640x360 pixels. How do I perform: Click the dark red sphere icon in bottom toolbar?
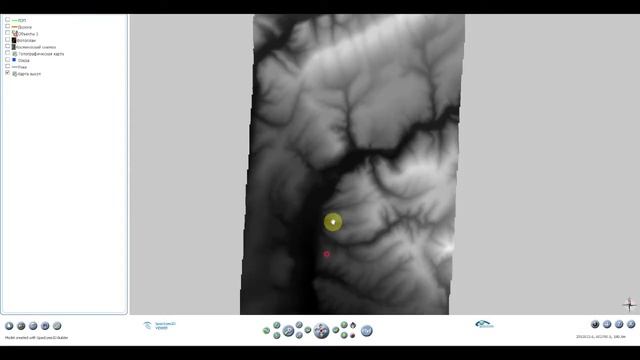click(352, 336)
